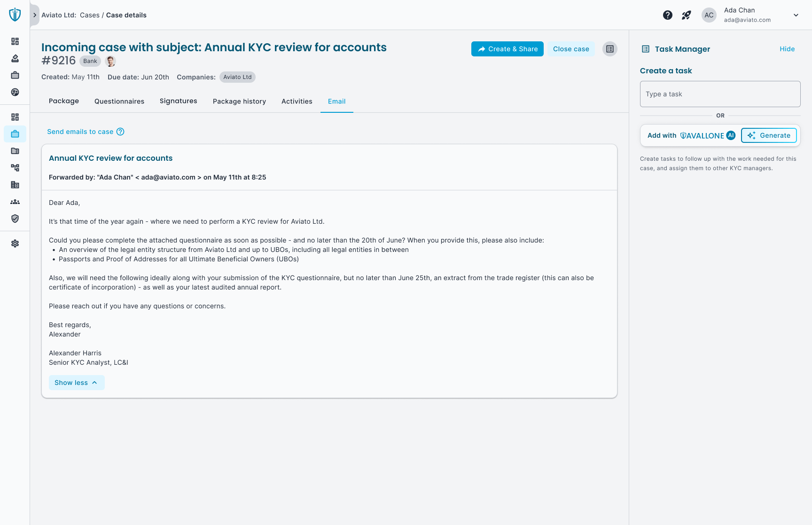Open the help question mark icon
This screenshot has height=525, width=812.
coord(668,15)
